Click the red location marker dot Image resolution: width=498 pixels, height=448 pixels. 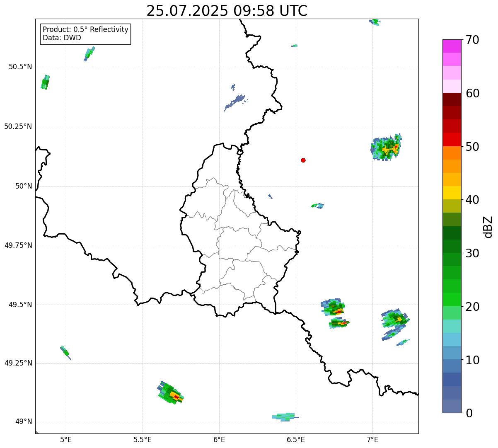(303, 160)
